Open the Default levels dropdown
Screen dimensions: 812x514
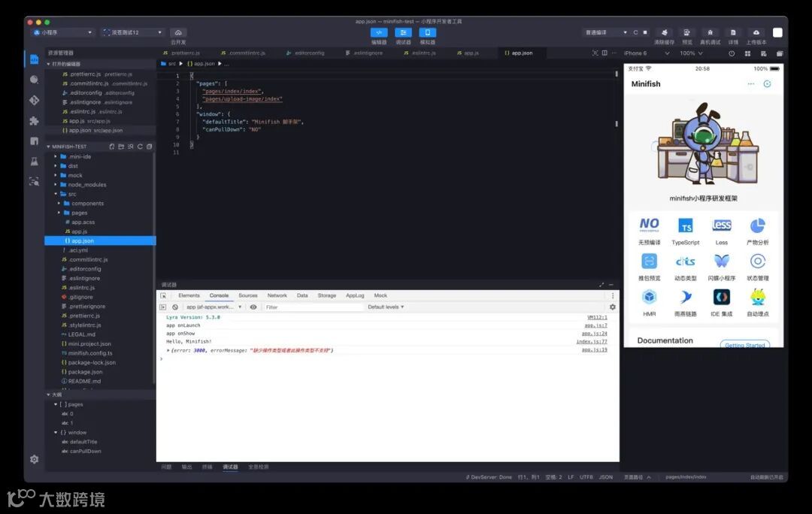click(386, 307)
